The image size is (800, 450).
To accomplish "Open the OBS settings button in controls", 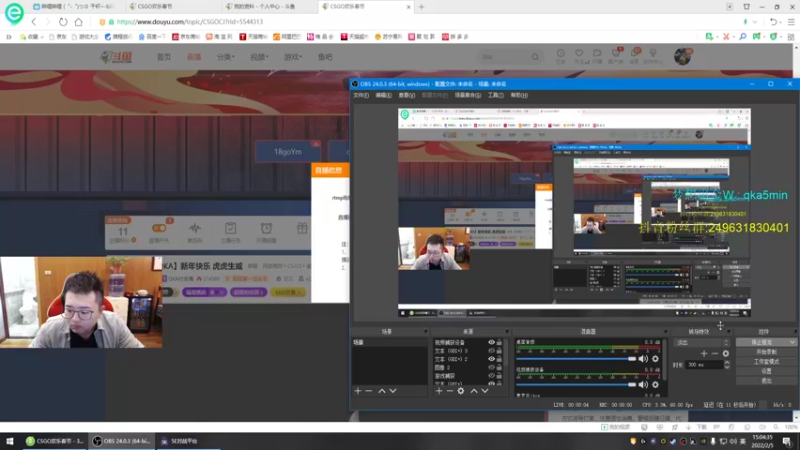I will [x=766, y=371].
